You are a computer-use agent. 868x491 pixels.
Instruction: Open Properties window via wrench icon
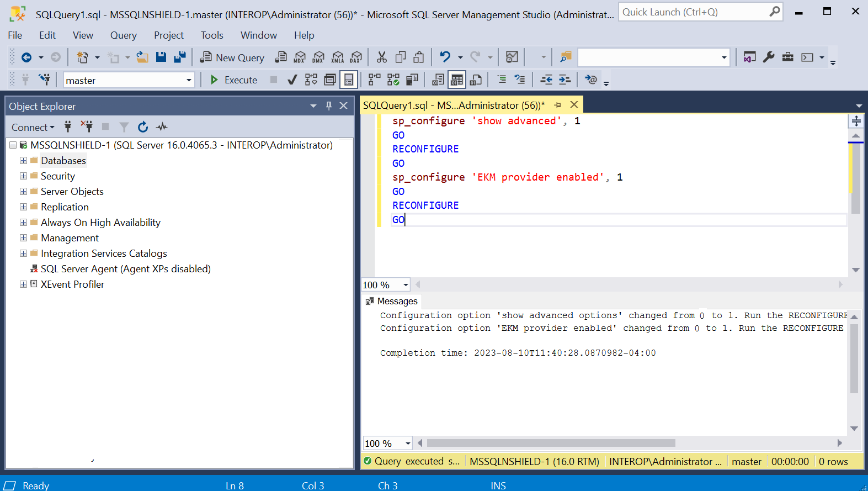(769, 57)
